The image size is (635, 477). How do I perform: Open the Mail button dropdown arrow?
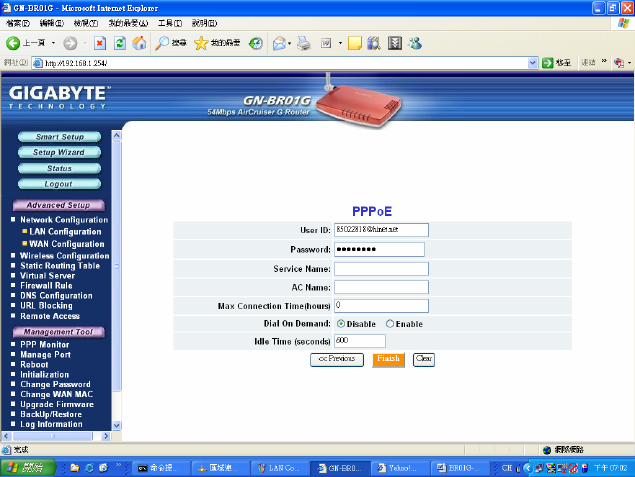tap(290, 43)
